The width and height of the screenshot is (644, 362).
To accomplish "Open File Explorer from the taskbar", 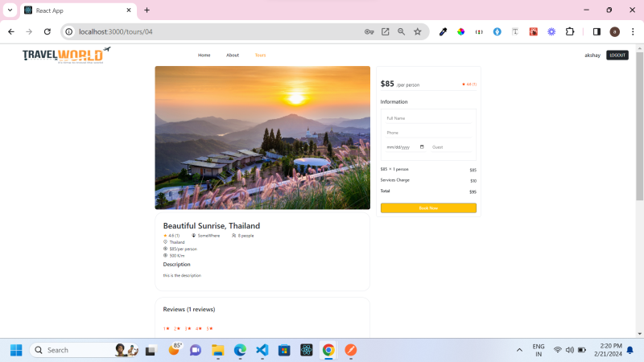I will pos(217,350).
